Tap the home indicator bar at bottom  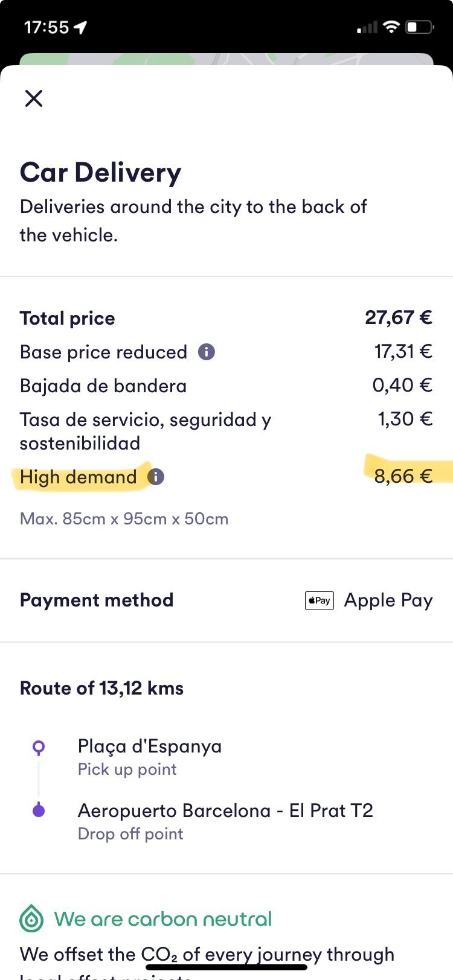pos(226,967)
